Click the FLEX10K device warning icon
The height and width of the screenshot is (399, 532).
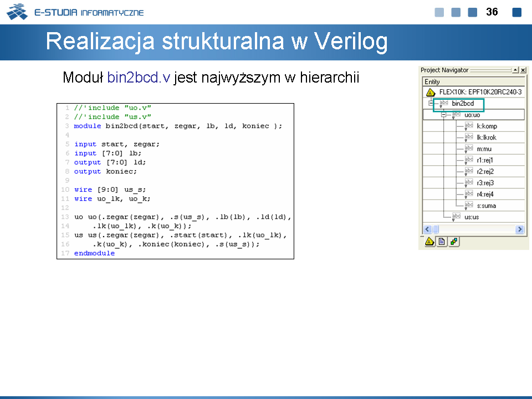(x=430, y=92)
